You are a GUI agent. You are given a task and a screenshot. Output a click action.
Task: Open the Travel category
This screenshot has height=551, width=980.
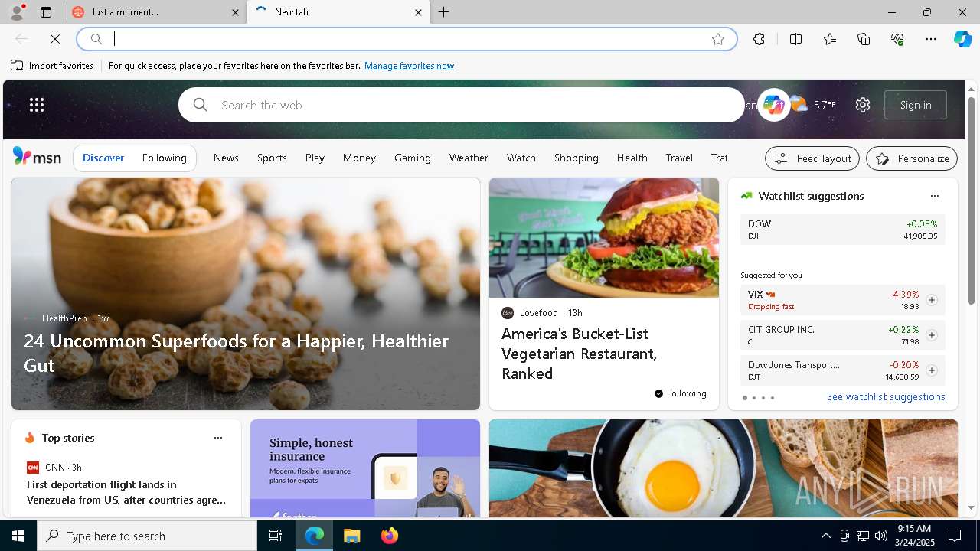click(679, 158)
